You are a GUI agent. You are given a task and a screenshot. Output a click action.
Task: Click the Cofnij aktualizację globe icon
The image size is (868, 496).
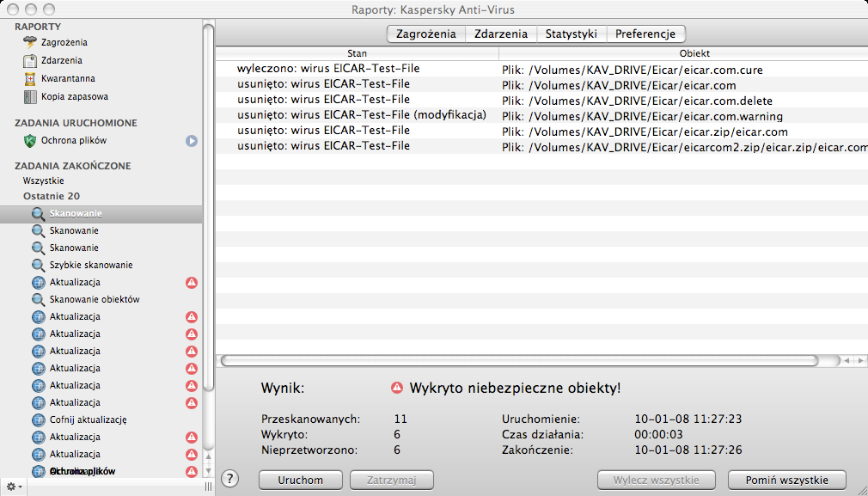tap(38, 419)
